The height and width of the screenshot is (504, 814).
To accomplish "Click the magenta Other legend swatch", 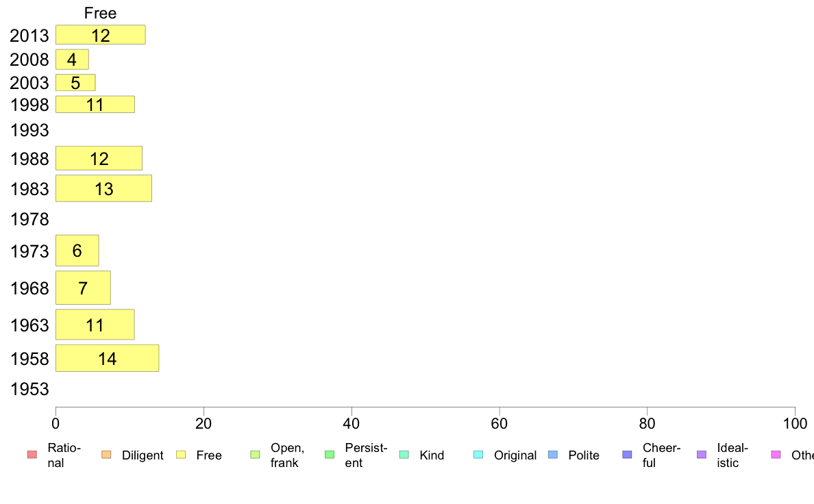I will point(776,455).
